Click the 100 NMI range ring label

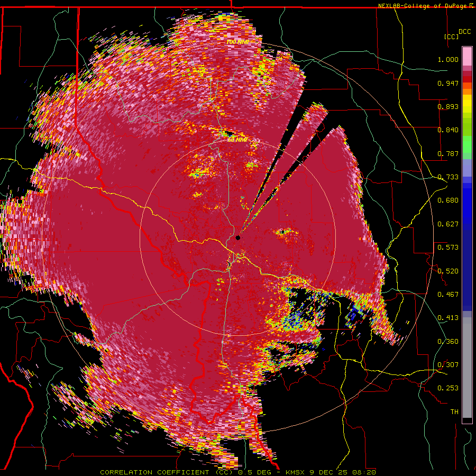[237, 42]
